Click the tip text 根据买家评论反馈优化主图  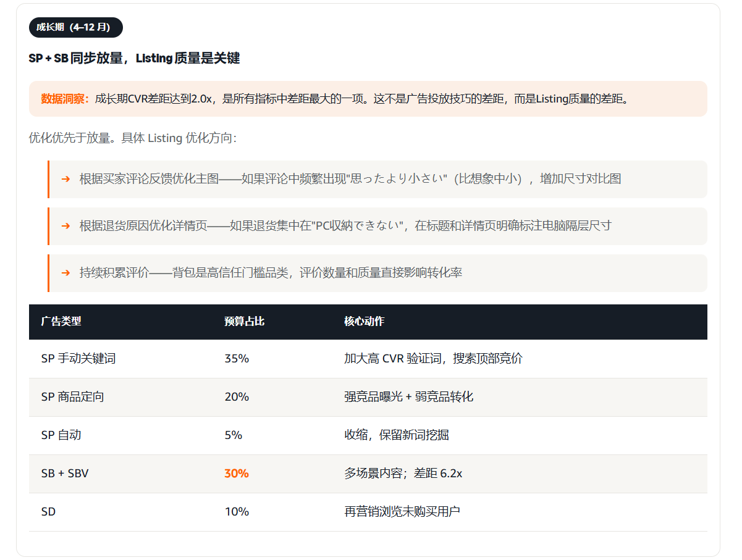[149, 179]
